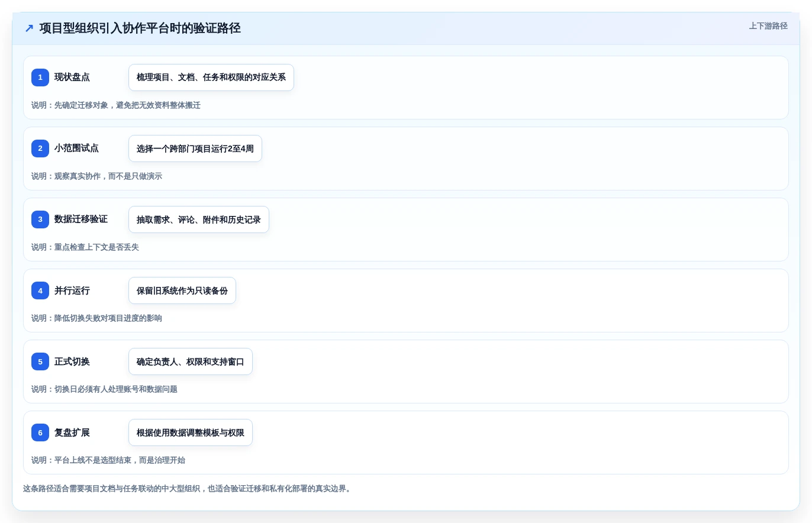Click the note 重点检查上下文是否丢失
Image resolution: width=812 pixels, height=523 pixels.
pos(85,247)
